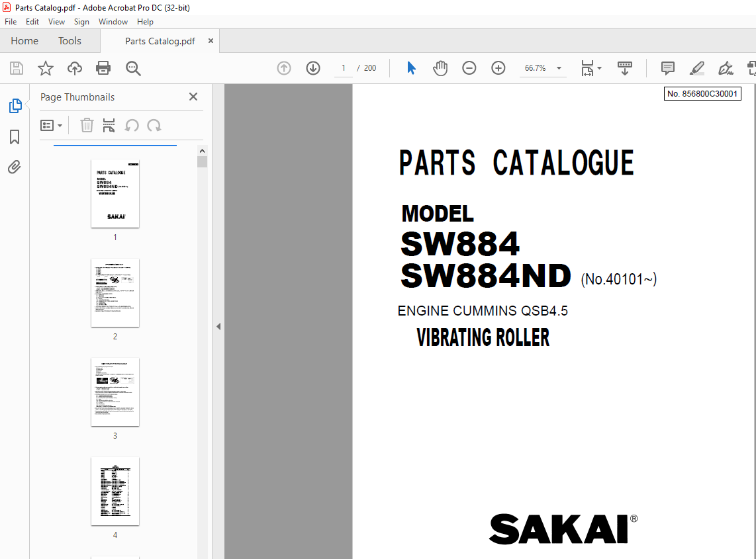Go to next page arrow
Image resolution: width=756 pixels, height=559 pixels.
click(x=313, y=68)
